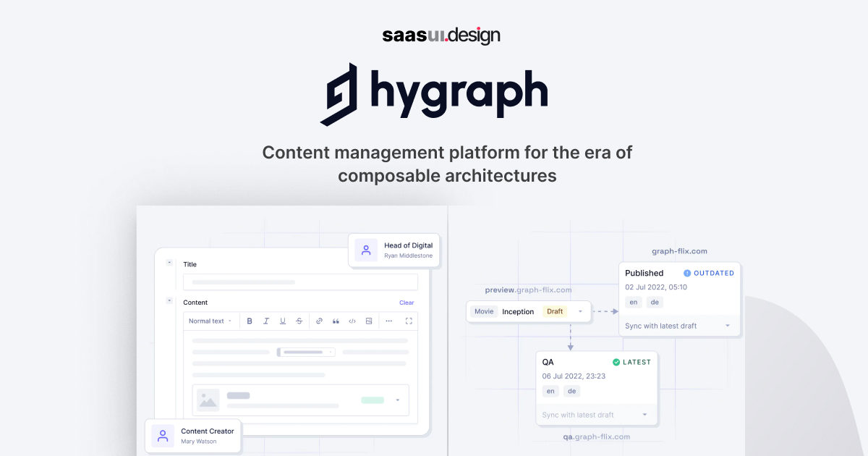Collapse the Content section using its caret
Image resolution: width=868 pixels, height=456 pixels.
pyautogui.click(x=169, y=302)
